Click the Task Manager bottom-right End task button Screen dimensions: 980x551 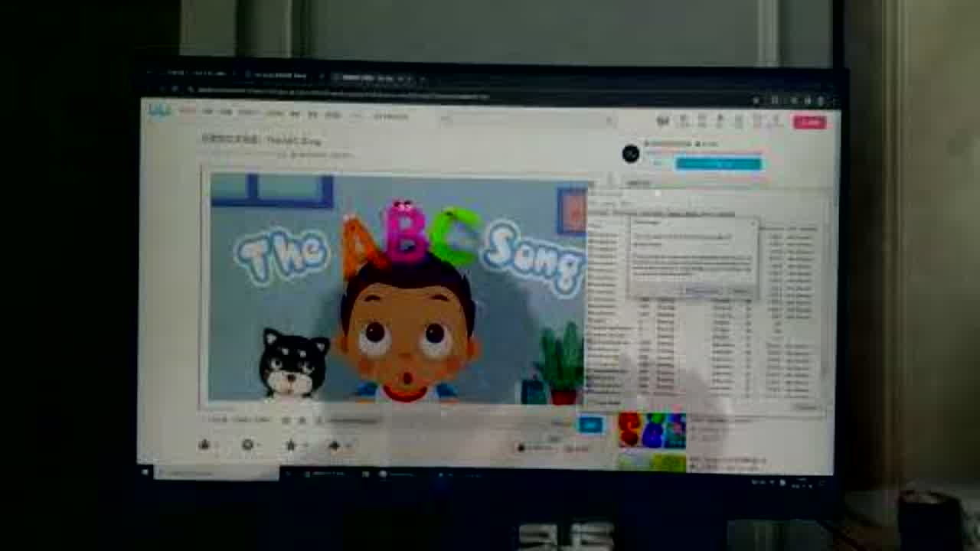805,408
